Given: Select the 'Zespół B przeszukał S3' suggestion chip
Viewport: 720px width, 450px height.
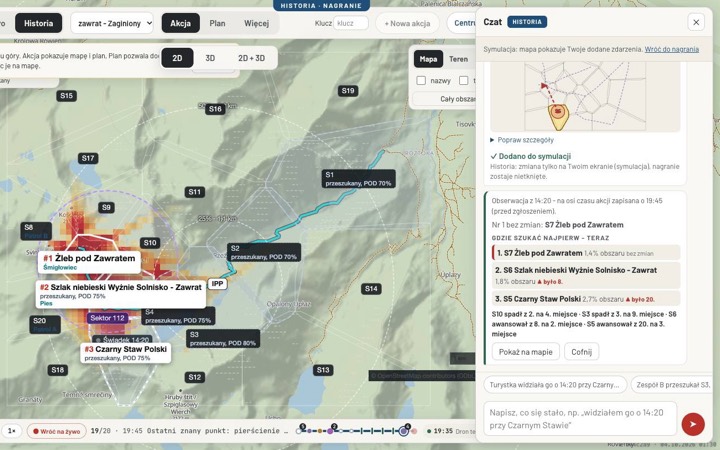Looking at the screenshot, I should (672, 385).
